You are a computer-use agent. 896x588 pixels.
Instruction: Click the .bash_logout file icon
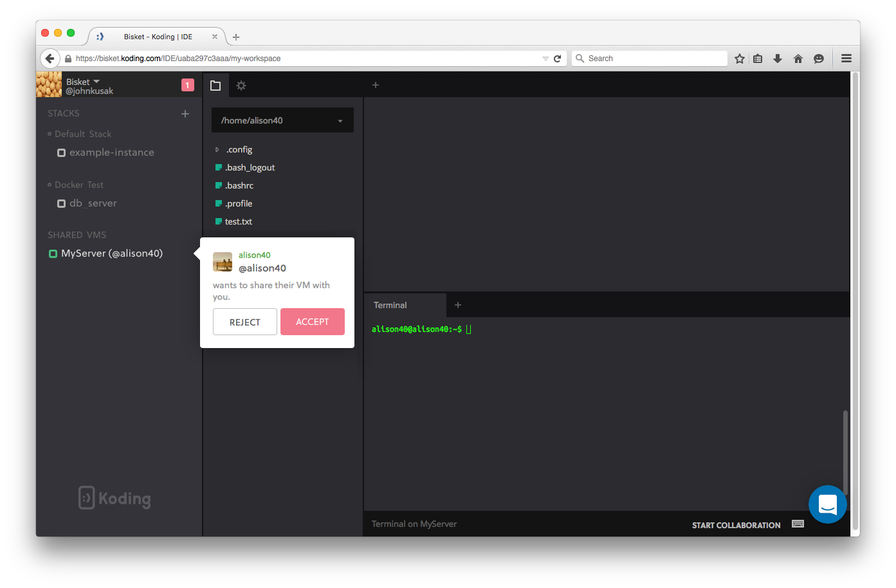(219, 167)
